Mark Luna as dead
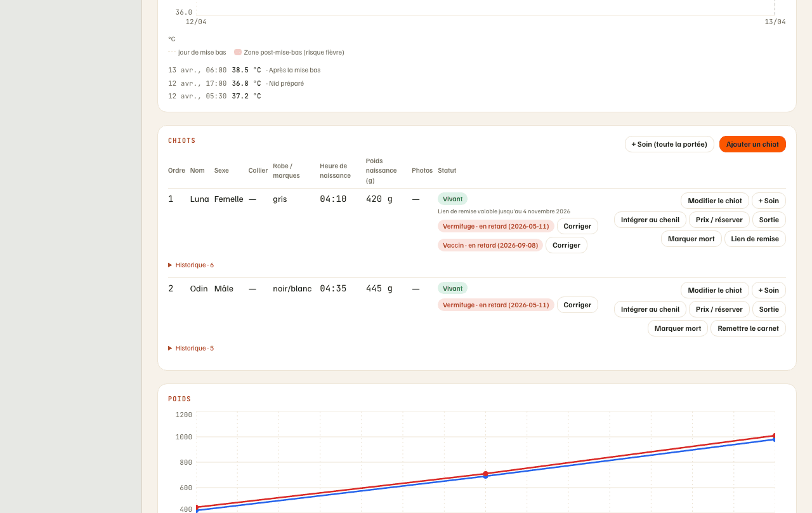Viewport: 812px width, 513px height. [691, 239]
